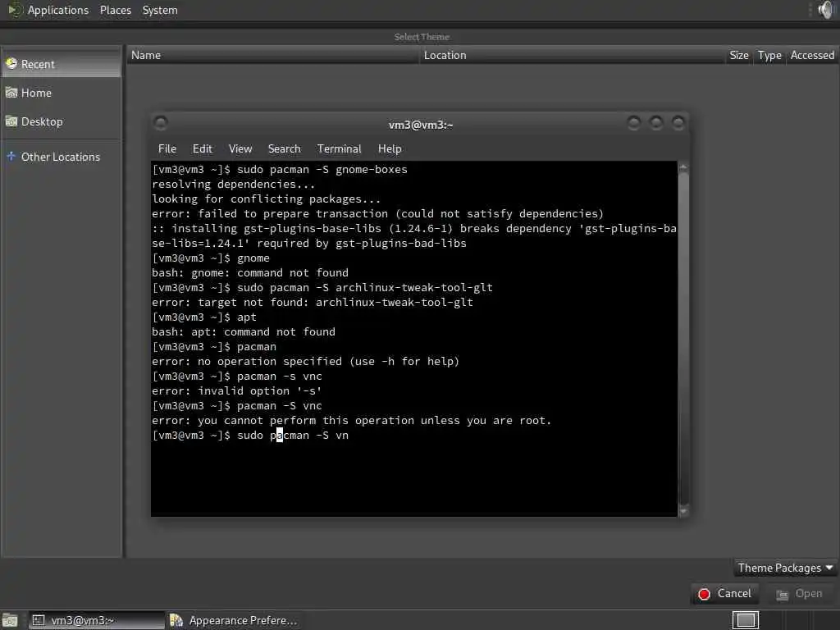Select Home in the file chooser sidebar
The height and width of the screenshot is (630, 840).
(x=61, y=94)
